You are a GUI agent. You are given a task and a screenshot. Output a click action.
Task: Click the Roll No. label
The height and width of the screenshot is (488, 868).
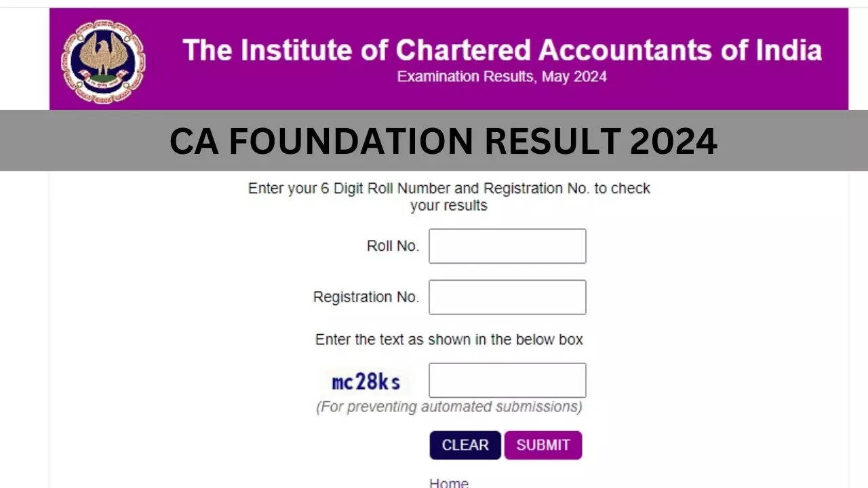[393, 246]
